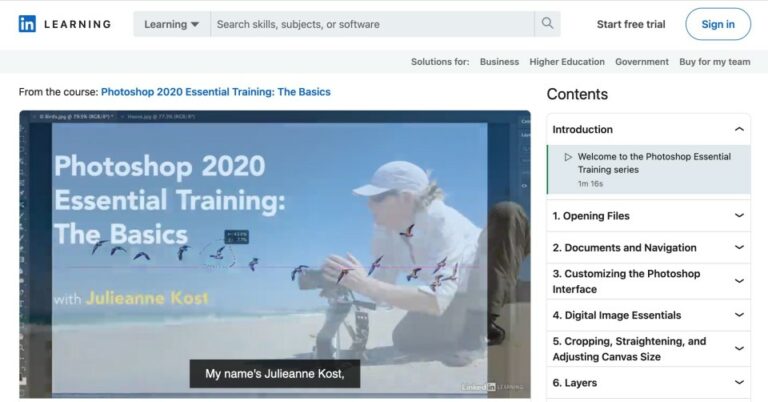
Task: Click the search skills input field
Action: coord(372,24)
